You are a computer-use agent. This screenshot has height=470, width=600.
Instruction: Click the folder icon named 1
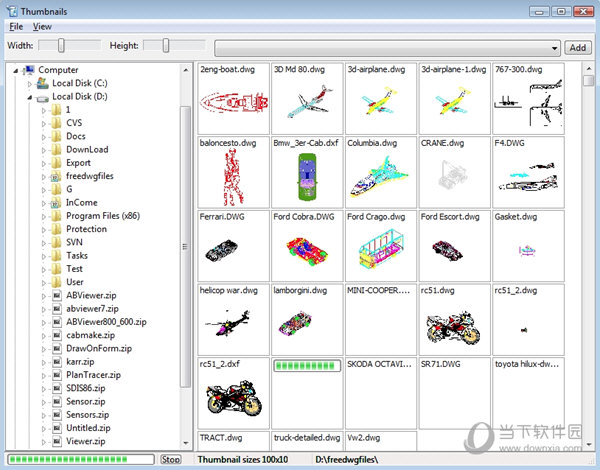56,110
